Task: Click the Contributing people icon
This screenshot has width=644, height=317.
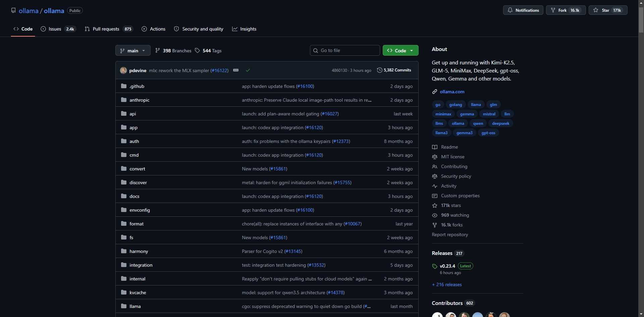Action: (x=435, y=167)
